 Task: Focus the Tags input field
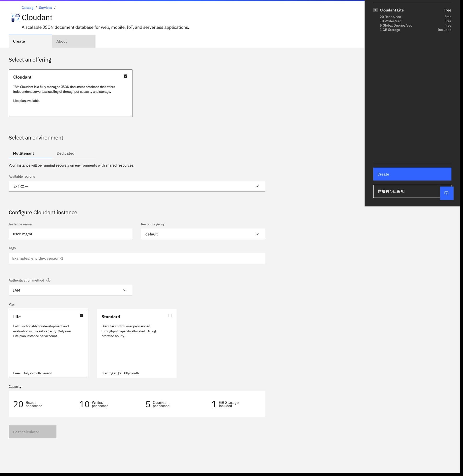[136, 258]
